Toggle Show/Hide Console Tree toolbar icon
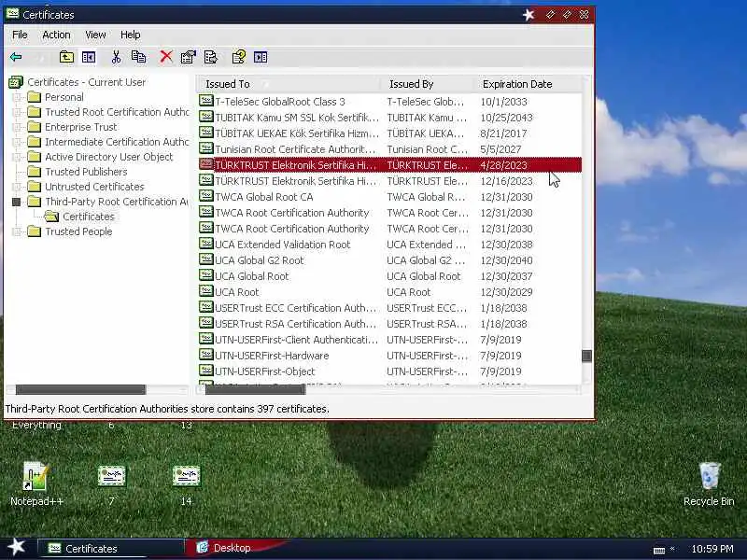This screenshot has width=747, height=560. click(89, 57)
